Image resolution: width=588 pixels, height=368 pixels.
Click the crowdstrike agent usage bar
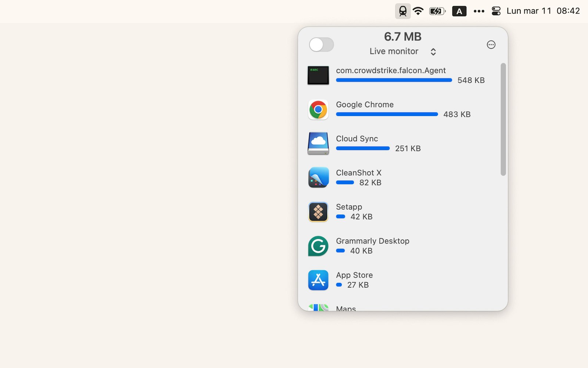pyautogui.click(x=394, y=80)
